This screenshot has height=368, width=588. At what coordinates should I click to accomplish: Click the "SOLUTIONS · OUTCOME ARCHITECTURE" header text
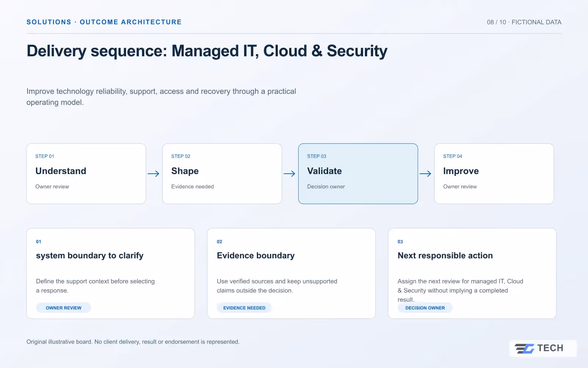click(x=104, y=22)
